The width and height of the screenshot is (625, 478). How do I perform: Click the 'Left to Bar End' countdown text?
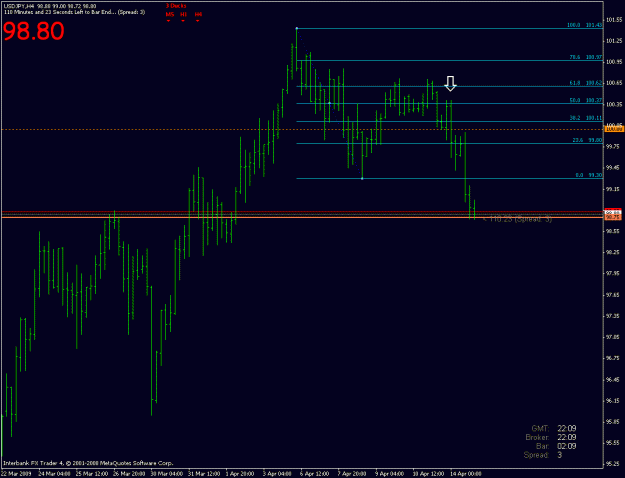coord(75,12)
